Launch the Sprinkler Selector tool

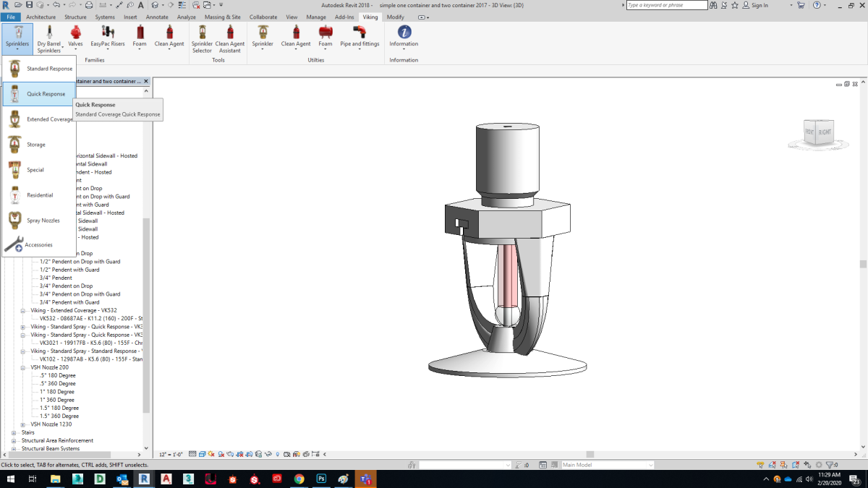click(202, 39)
